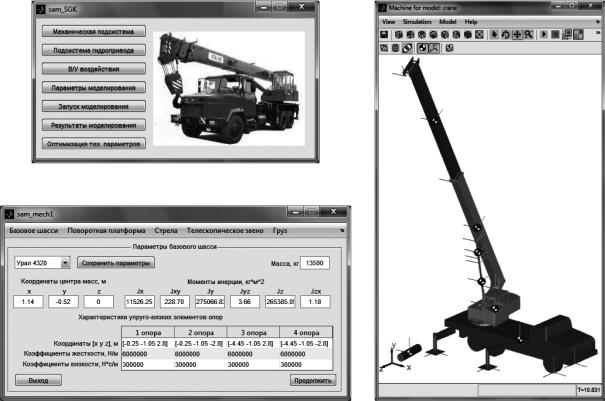Click the Продолжить button
This screenshot has width=605, height=401.
coord(311,380)
